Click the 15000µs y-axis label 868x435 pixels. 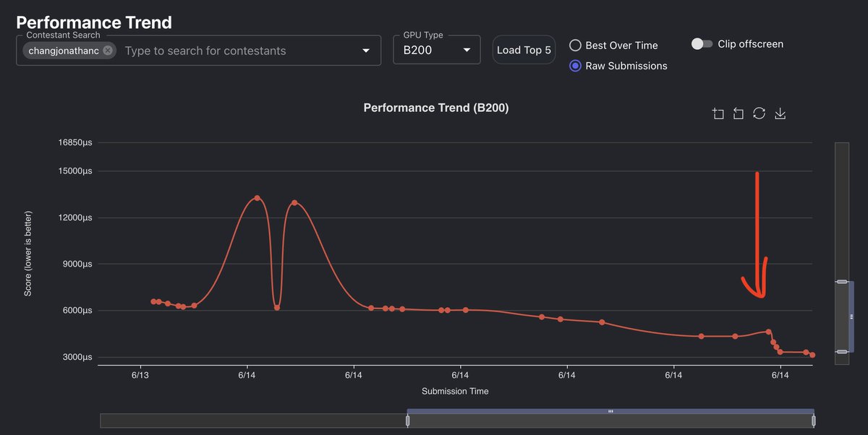click(75, 171)
